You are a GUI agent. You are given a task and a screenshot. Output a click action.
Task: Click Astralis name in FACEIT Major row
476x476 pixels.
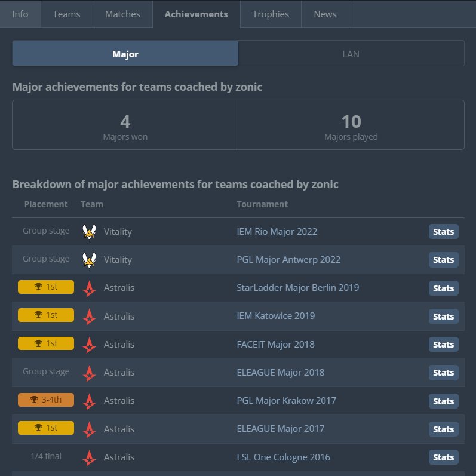click(x=119, y=345)
